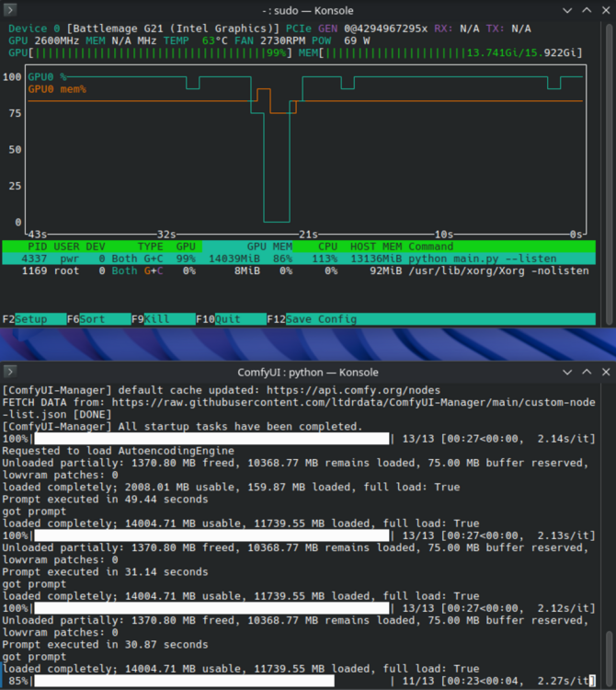Click the api.comfy.org/nodes URL
616x690 pixels.
coord(353,390)
